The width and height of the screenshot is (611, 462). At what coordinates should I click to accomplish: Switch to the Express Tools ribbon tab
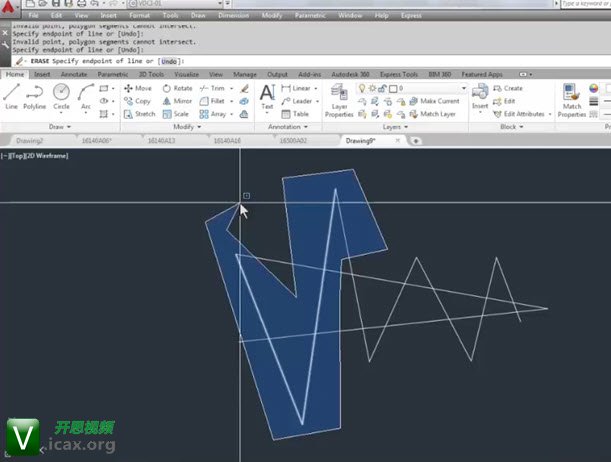point(399,74)
